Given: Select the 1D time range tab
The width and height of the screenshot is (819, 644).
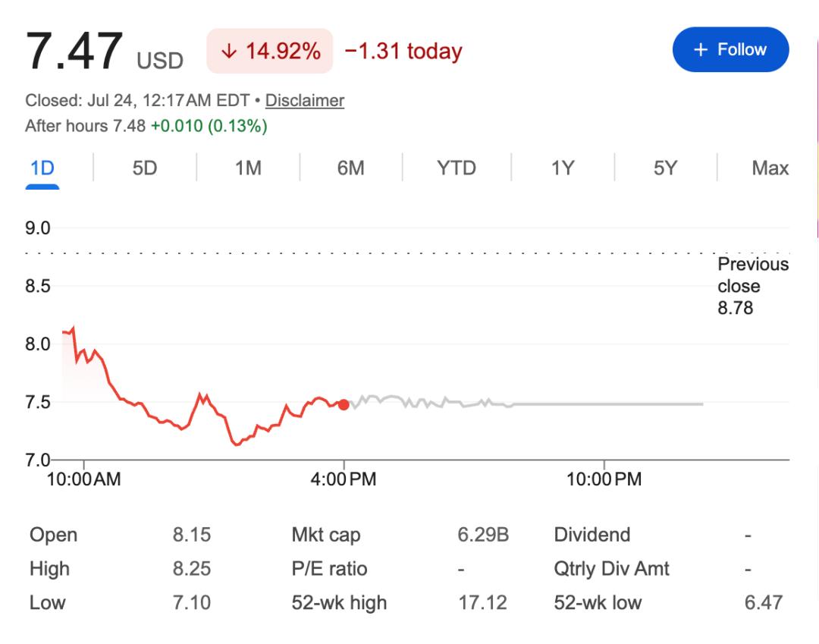Looking at the screenshot, I should tap(42, 168).
